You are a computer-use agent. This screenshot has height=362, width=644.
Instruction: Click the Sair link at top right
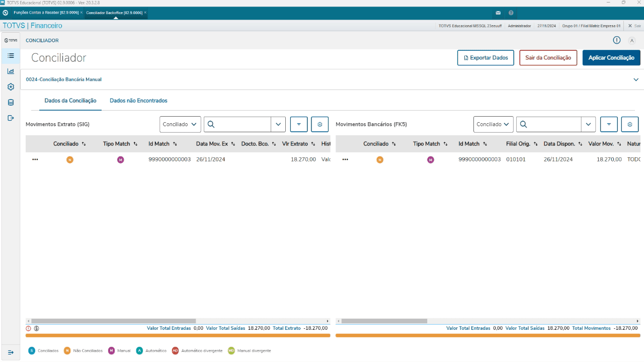634,26
